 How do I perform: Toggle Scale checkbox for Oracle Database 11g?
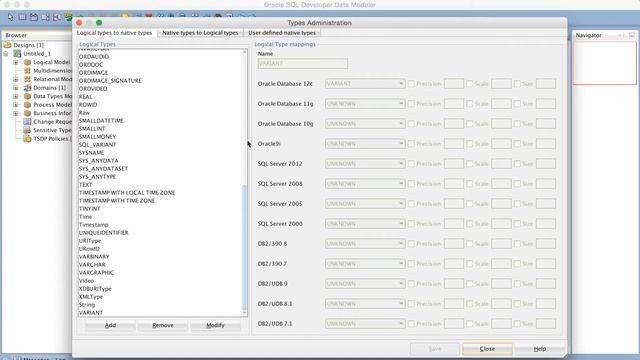470,104
